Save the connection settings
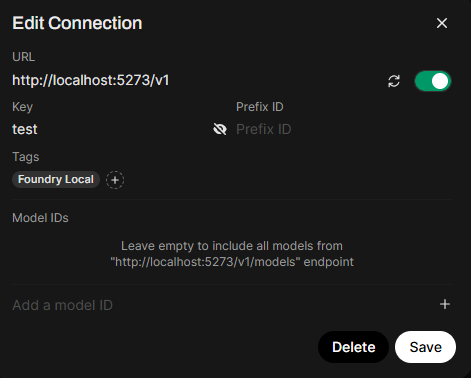This screenshot has height=378, width=471. (425, 347)
